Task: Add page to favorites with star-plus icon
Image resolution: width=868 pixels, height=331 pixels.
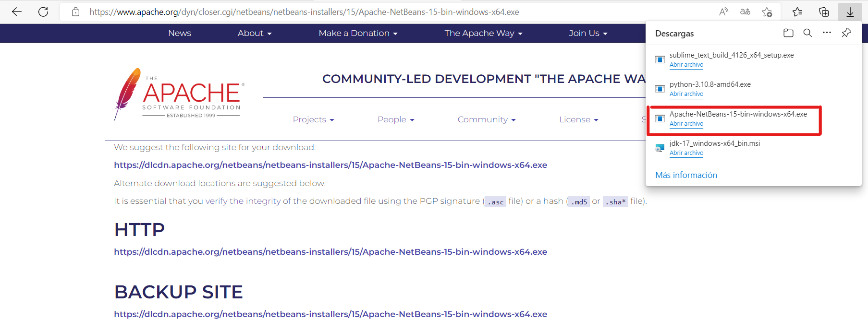Action: tap(767, 12)
